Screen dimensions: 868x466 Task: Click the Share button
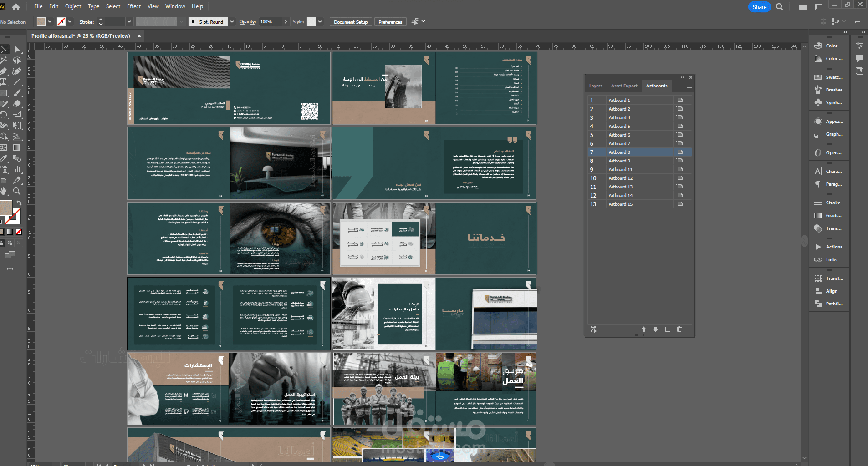759,7
